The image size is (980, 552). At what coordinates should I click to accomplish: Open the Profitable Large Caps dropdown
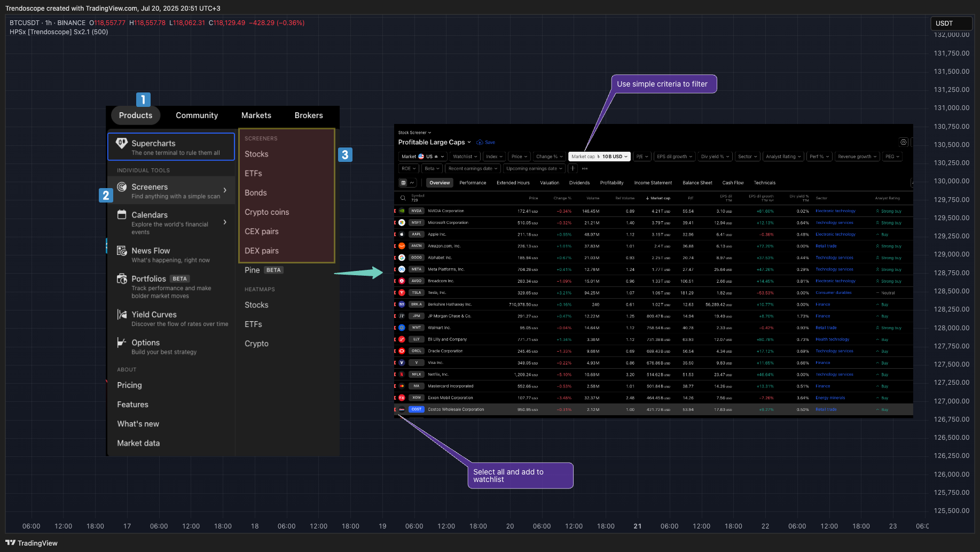click(x=435, y=142)
